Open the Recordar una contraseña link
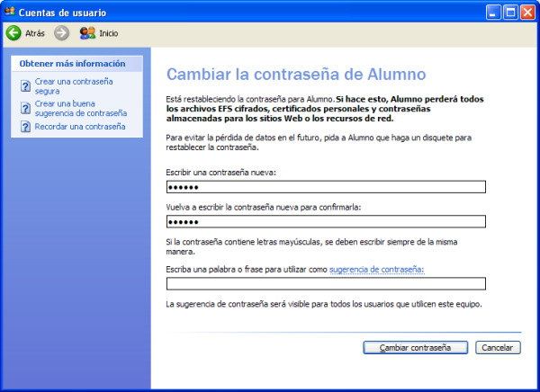Viewport: 540px width, 392px height. 80,127
